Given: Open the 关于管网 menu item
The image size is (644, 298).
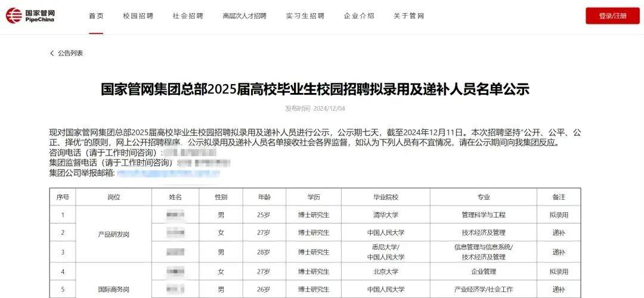Looking at the screenshot, I should point(408,16).
